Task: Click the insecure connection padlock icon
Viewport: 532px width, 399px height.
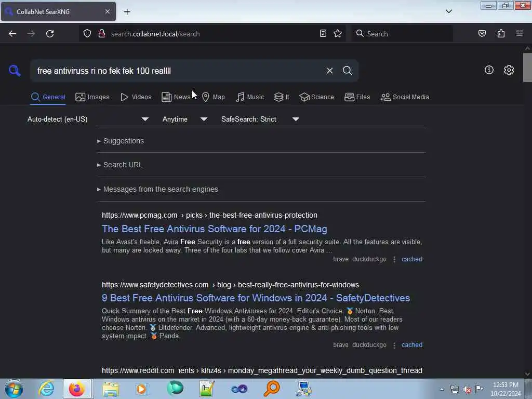Action: tap(101, 34)
